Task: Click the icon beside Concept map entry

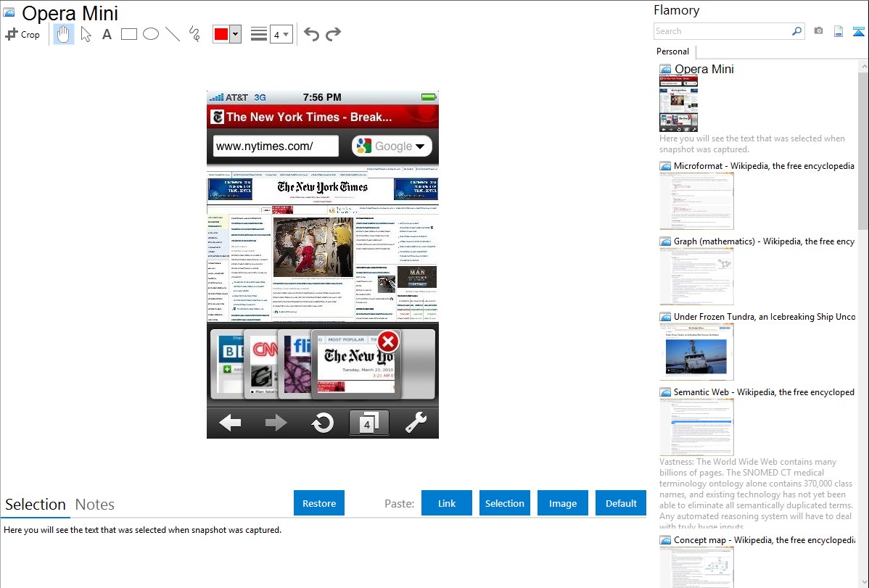Action: (666, 539)
